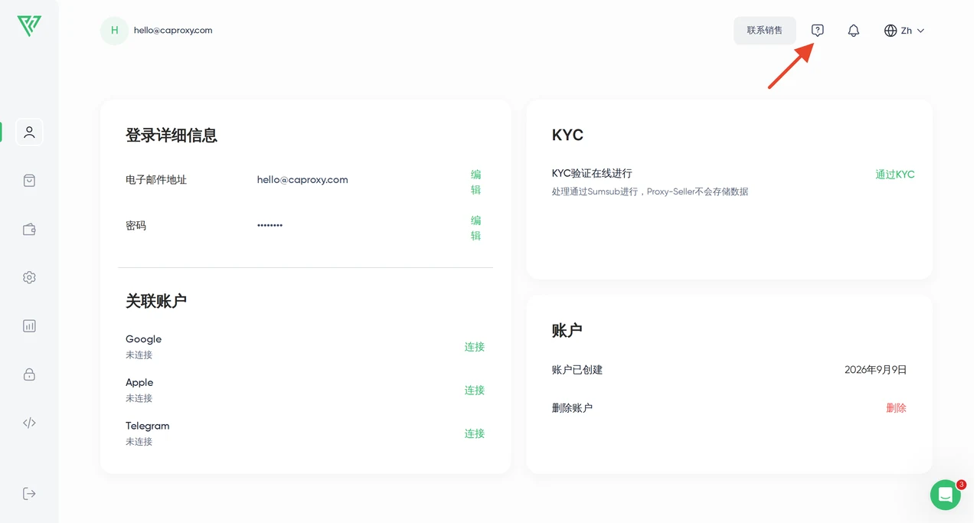
Task: Click the 删除账户 label
Action: [572, 408]
